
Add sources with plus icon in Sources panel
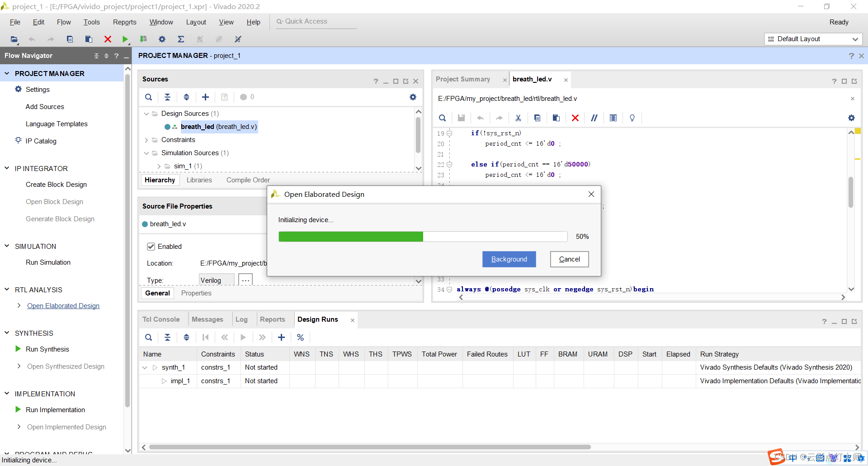point(205,97)
